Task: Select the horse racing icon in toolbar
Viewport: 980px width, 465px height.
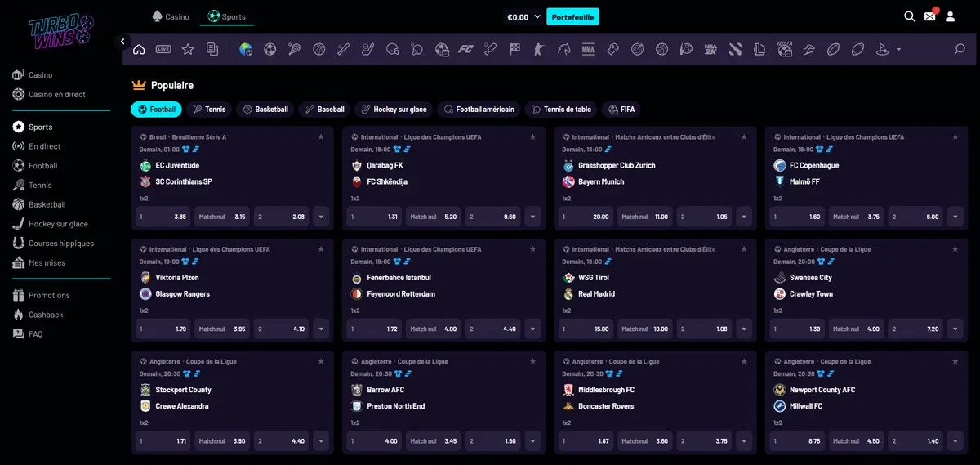Action: tap(563, 49)
